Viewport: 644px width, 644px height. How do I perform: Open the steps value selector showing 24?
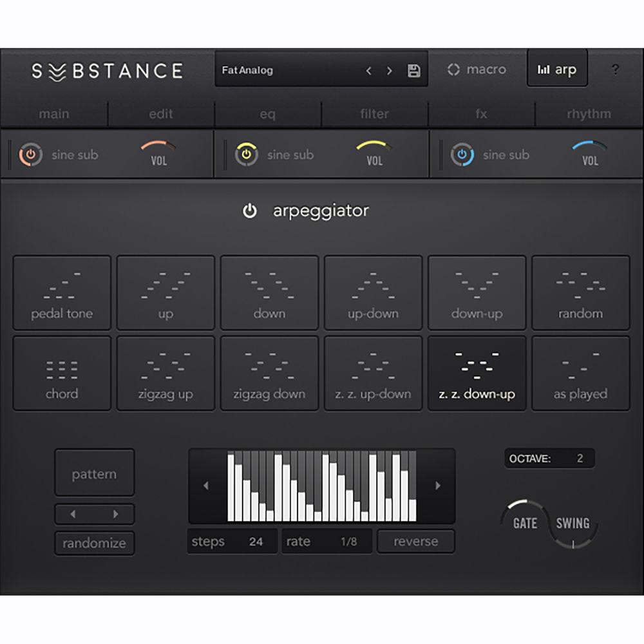coord(232,541)
